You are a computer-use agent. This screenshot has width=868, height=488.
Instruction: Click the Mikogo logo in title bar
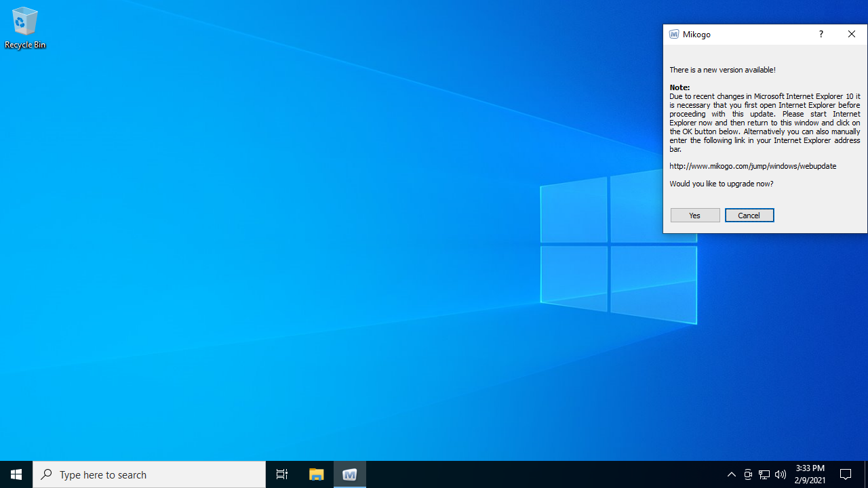674,35
